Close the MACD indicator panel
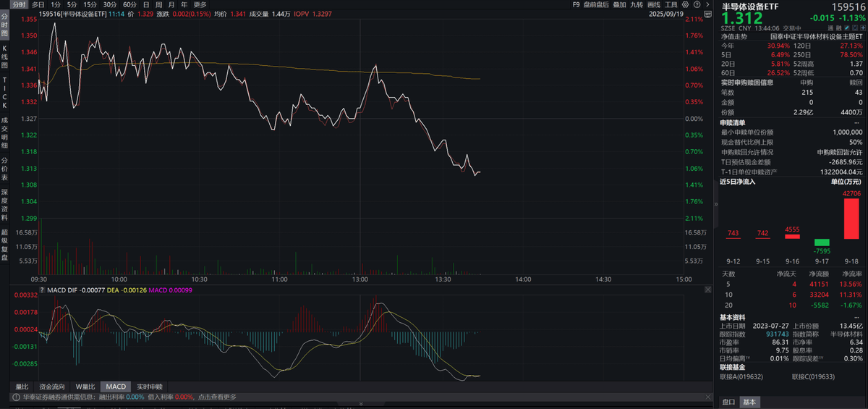 (707, 290)
